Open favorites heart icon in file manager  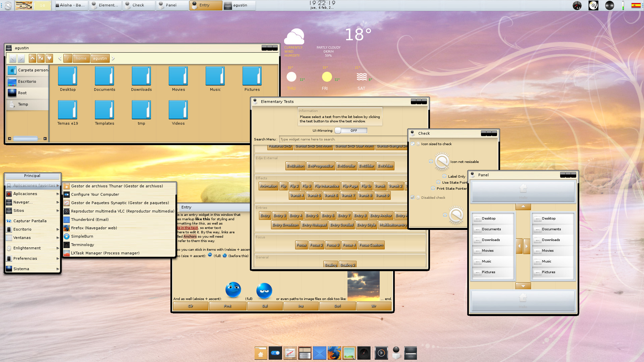point(49,58)
